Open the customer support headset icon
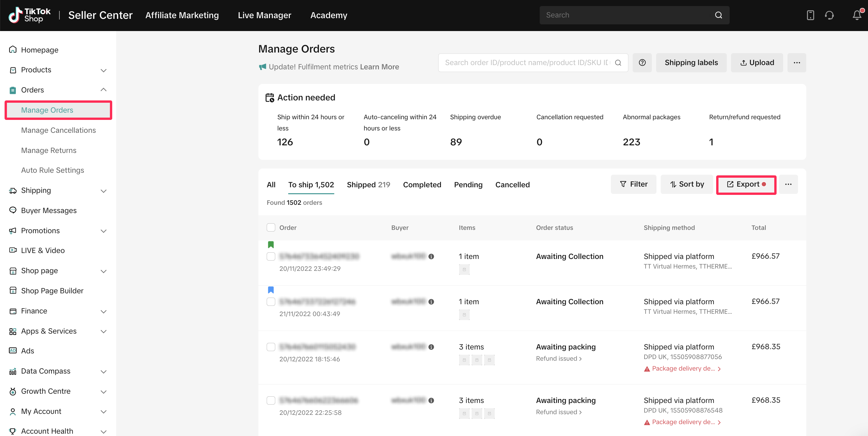 point(829,15)
